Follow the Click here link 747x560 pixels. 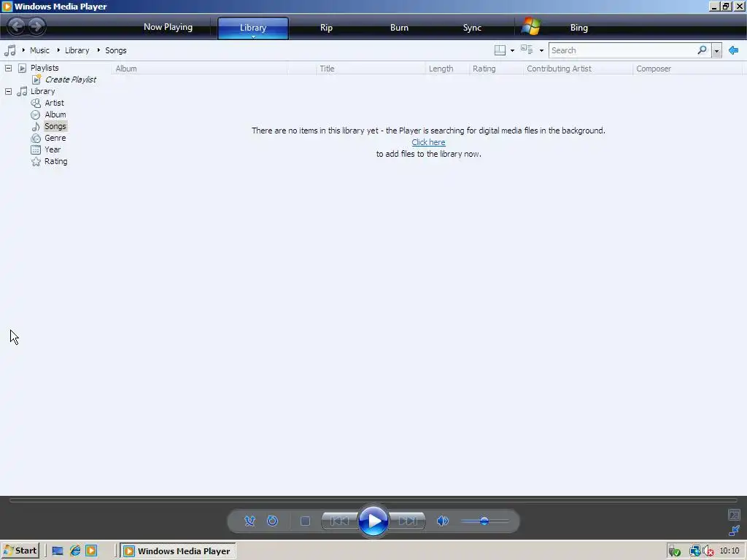[428, 142]
